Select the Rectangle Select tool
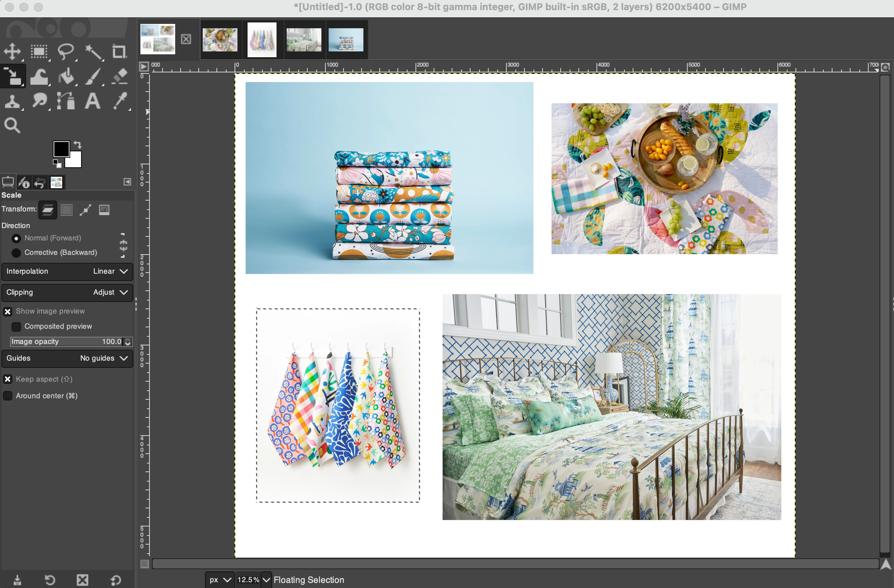This screenshot has height=588, width=894. point(39,51)
